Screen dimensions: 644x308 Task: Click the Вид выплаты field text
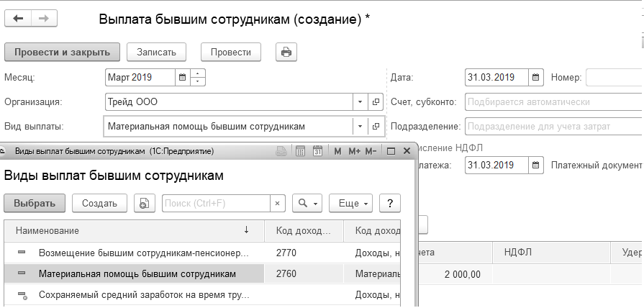tap(207, 127)
